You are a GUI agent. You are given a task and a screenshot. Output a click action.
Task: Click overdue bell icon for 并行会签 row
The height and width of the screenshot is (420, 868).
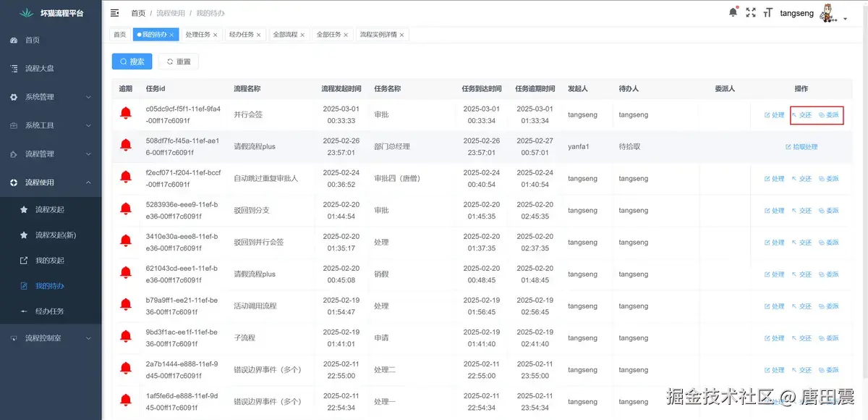(126, 114)
